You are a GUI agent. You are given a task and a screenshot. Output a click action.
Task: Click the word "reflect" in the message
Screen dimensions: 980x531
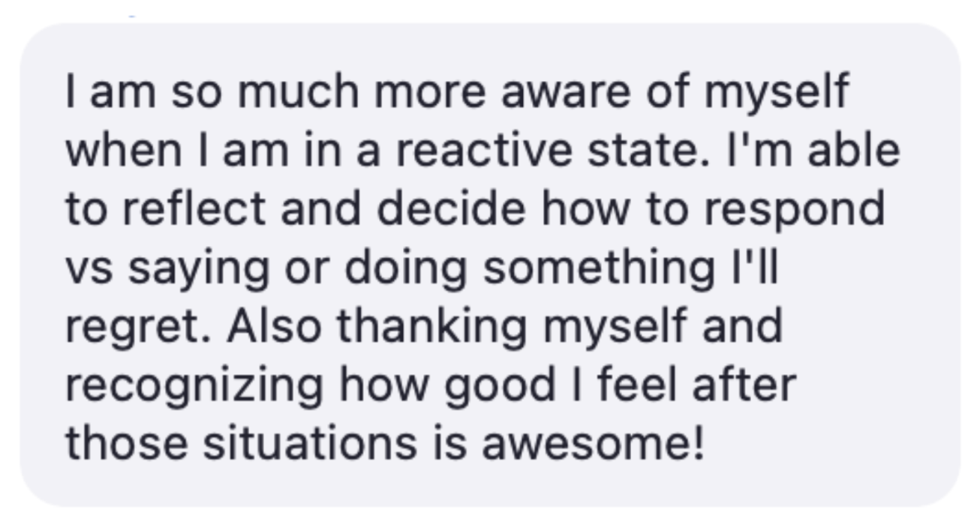[194, 208]
